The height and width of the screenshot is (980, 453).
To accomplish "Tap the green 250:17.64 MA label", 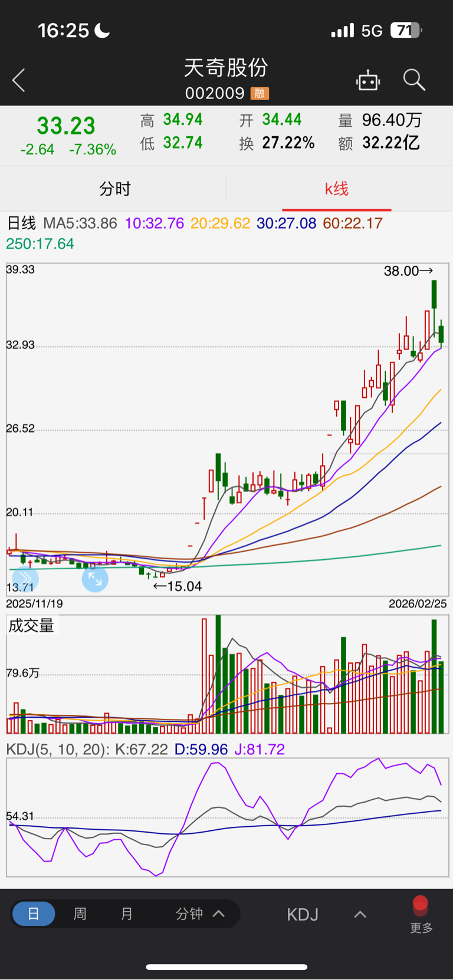I will [x=40, y=244].
